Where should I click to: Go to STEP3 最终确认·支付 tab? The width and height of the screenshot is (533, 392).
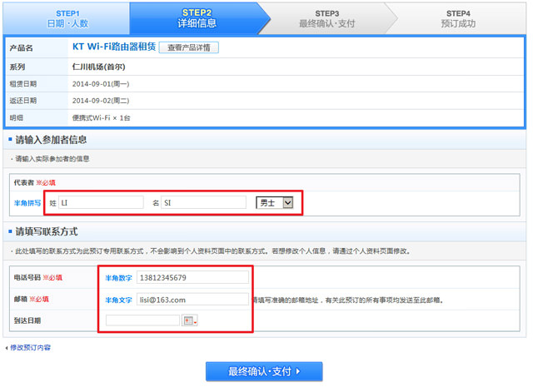point(326,18)
